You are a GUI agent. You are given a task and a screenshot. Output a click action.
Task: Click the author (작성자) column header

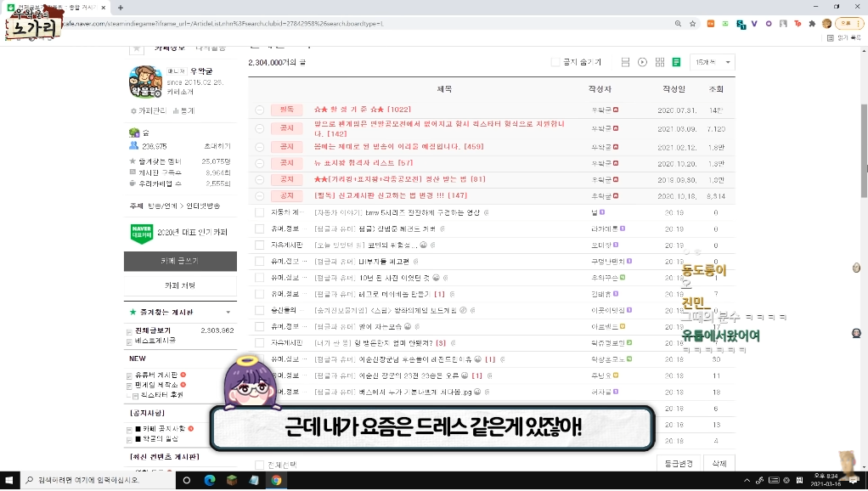click(600, 89)
